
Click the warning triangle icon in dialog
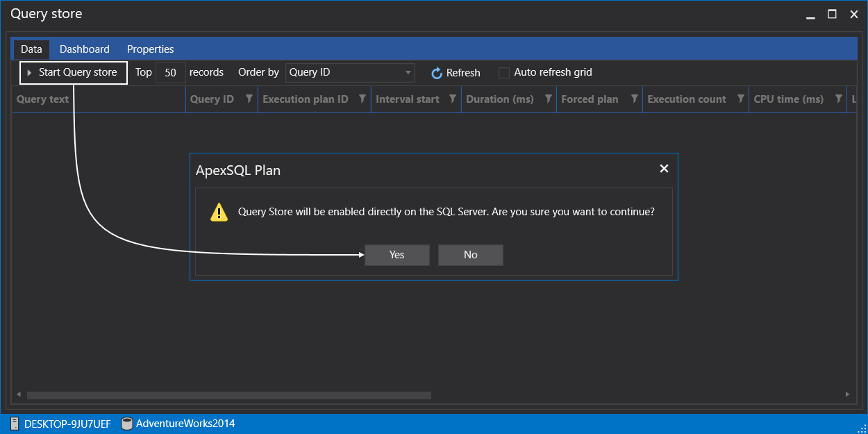pyautogui.click(x=219, y=212)
